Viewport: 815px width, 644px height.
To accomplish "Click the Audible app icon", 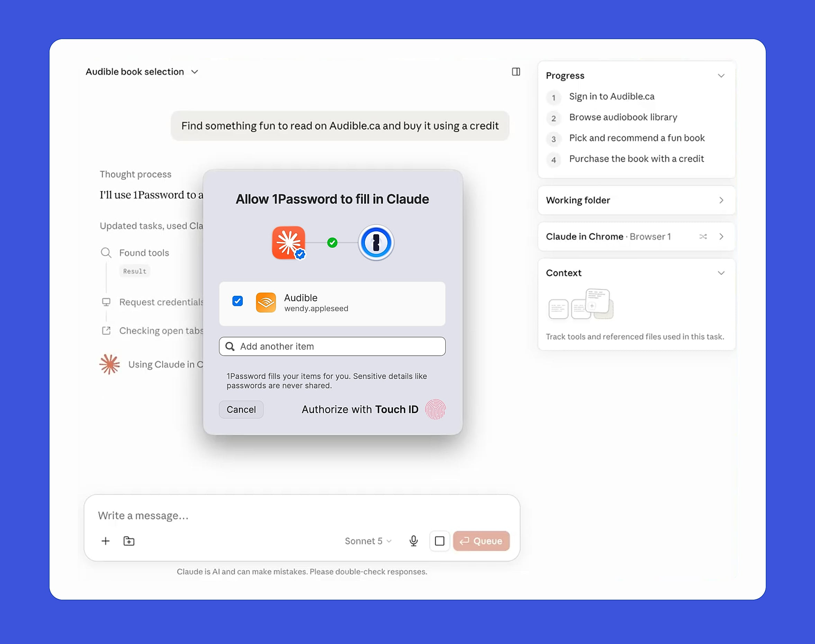I will coord(266,302).
